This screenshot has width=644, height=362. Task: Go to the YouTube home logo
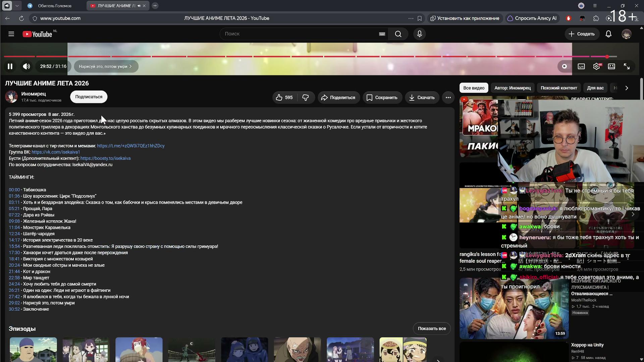coord(37,34)
